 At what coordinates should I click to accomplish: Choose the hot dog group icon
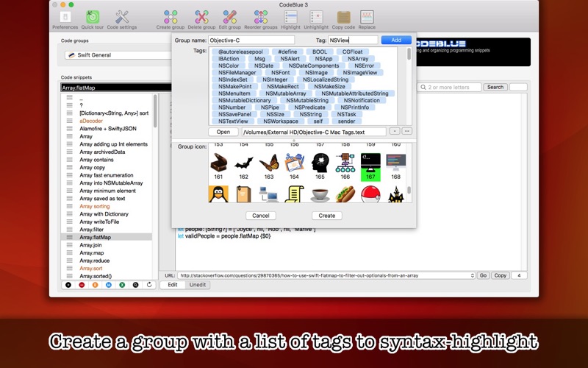click(345, 194)
